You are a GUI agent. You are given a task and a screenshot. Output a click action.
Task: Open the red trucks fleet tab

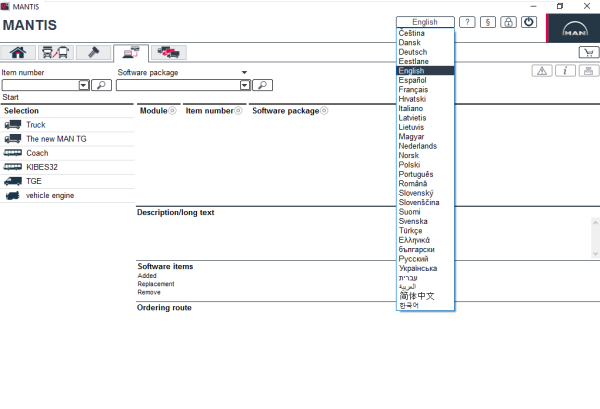(169, 52)
